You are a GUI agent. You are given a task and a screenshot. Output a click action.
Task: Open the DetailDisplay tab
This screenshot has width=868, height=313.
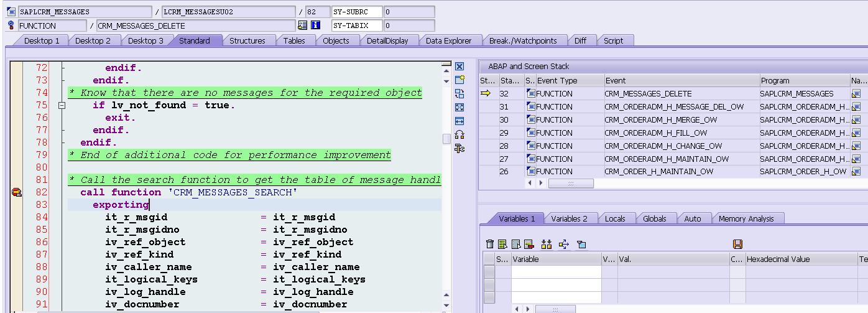[387, 40]
